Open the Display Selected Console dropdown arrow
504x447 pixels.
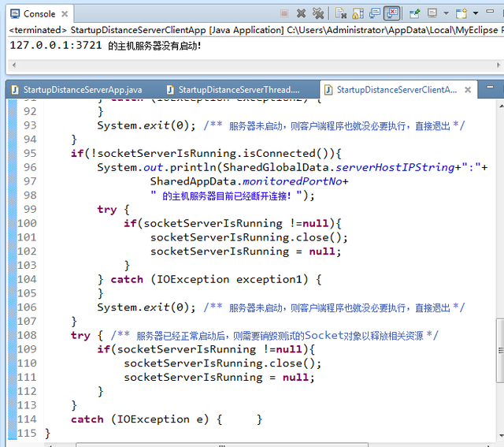[x=447, y=13]
